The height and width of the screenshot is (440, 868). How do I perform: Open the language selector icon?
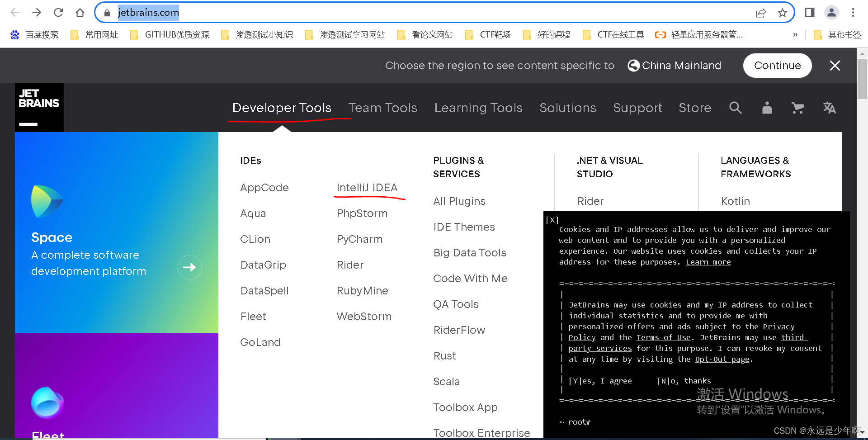point(830,108)
